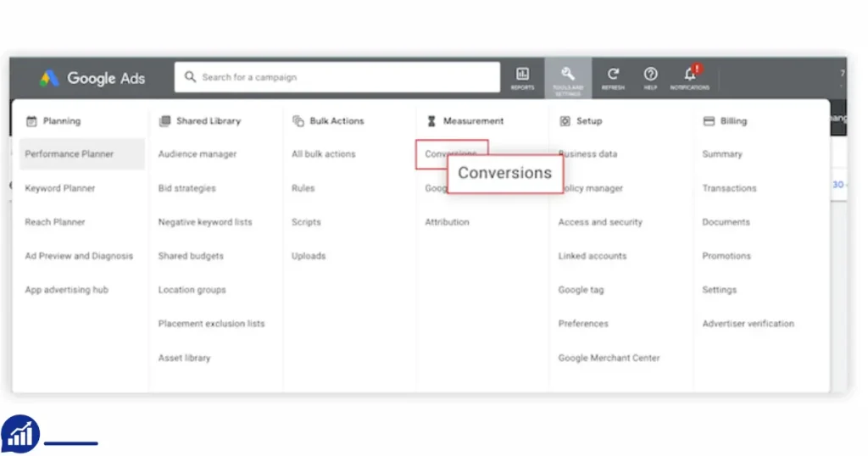Click the Measurement header text

[473, 121]
